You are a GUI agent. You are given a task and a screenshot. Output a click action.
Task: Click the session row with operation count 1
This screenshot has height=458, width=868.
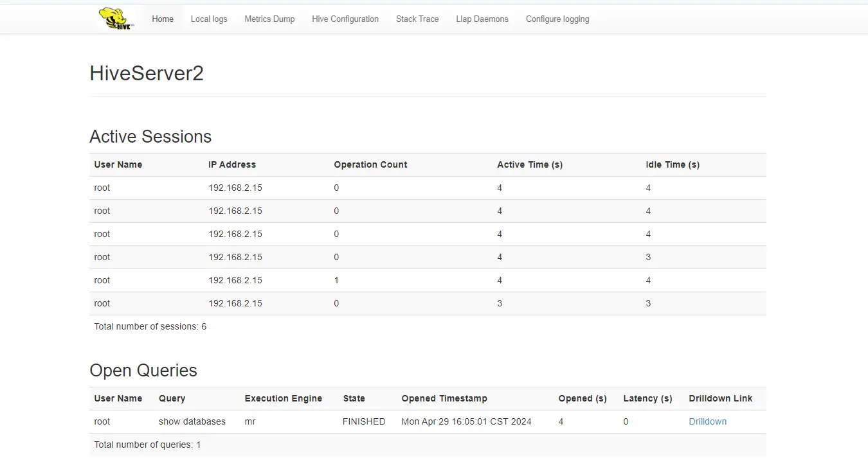[336, 281]
